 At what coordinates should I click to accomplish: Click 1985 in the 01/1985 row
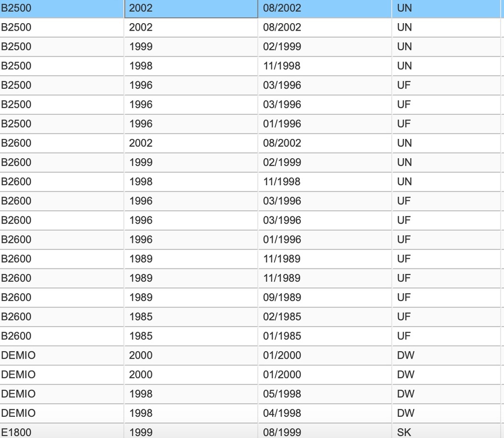191,337
